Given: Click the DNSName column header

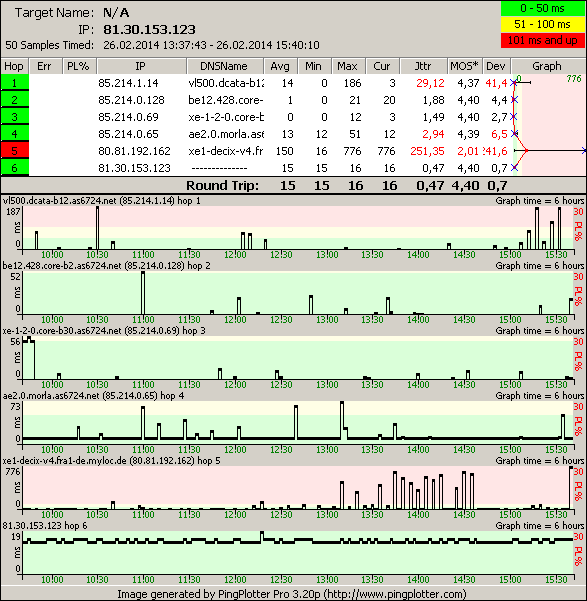Looking at the screenshot, I should pos(224,66).
